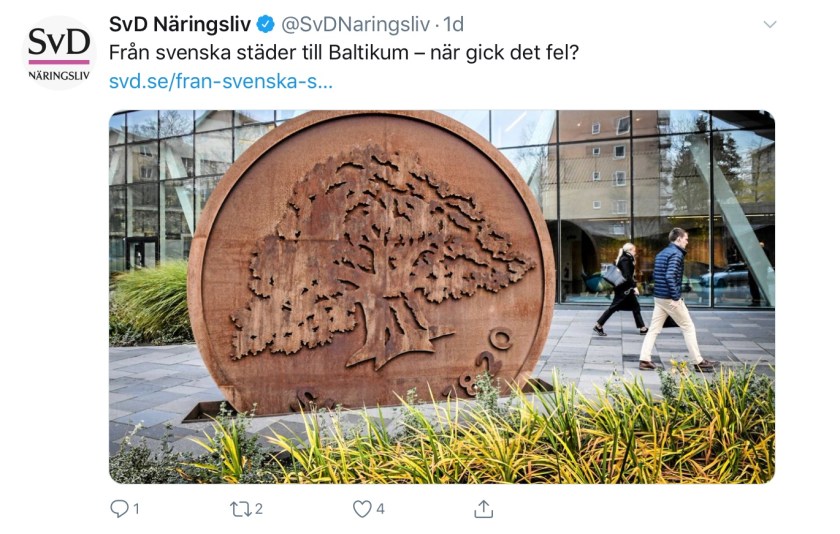Click the 1d timestamp
Viewport: 840px width, 534px height.
tap(453, 24)
